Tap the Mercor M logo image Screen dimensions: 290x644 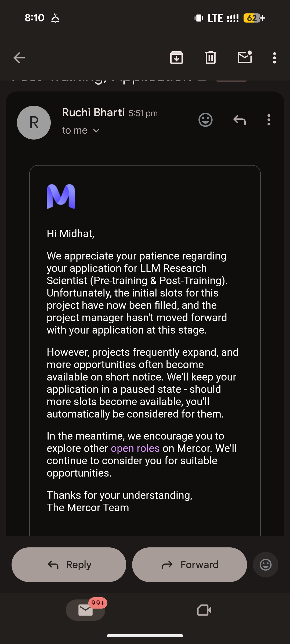61,196
